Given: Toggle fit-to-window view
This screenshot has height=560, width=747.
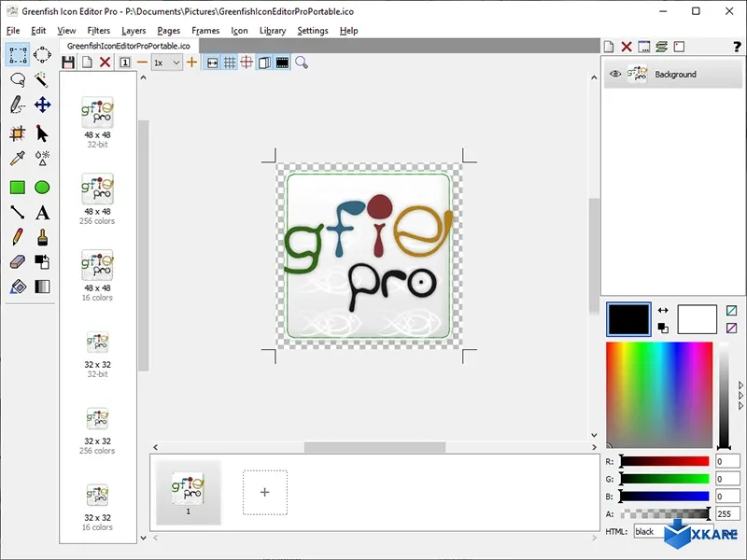Looking at the screenshot, I should (x=213, y=63).
